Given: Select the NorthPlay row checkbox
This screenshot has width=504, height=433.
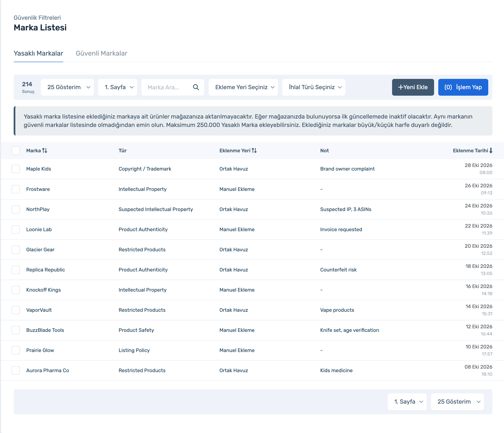Looking at the screenshot, I should pos(16,209).
